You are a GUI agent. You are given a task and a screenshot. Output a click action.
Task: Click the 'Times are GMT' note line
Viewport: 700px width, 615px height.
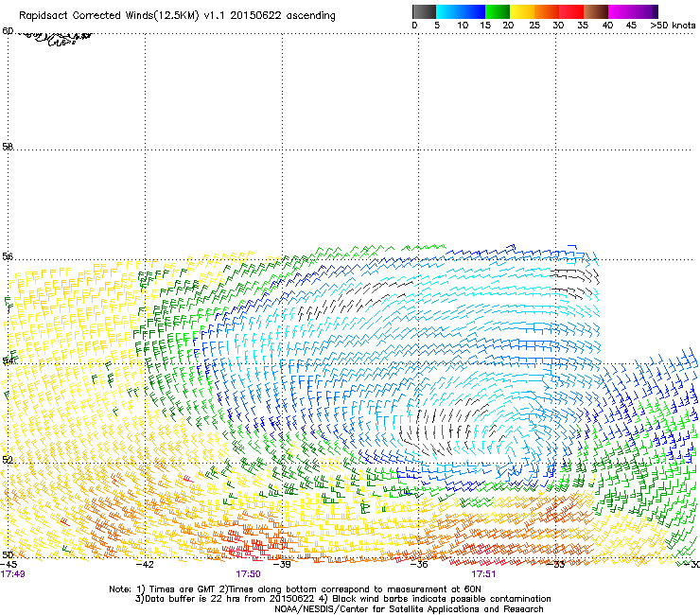[x=295, y=589]
